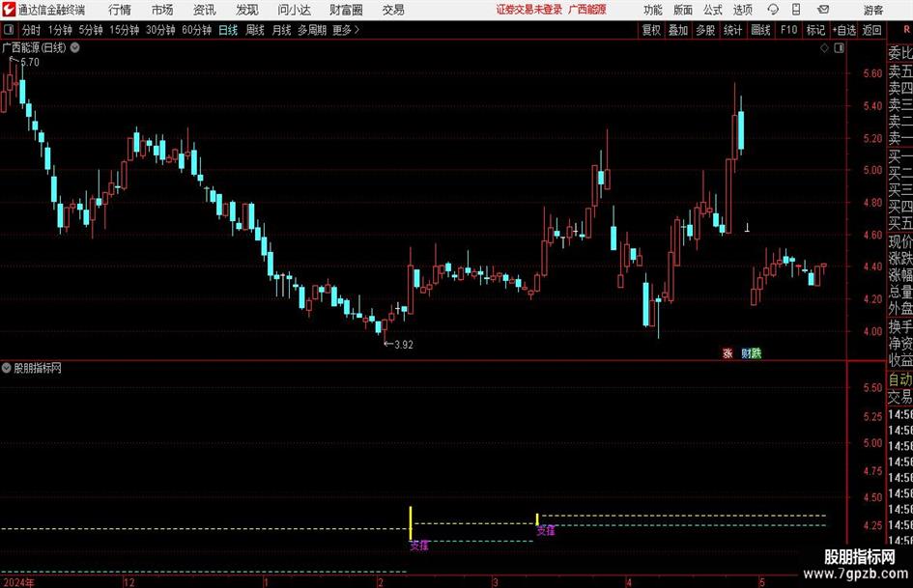Click the 5.70 high price label
This screenshot has width=913, height=588.
30,63
